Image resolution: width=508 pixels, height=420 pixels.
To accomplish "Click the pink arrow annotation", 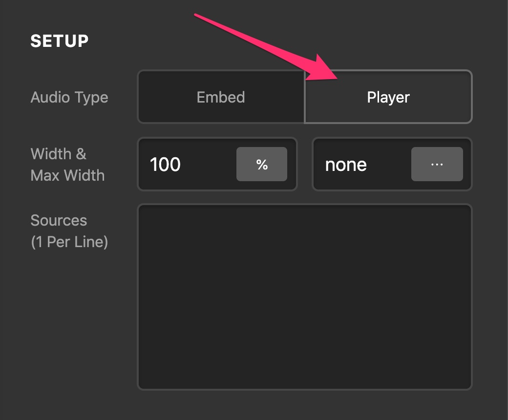I will (266, 47).
